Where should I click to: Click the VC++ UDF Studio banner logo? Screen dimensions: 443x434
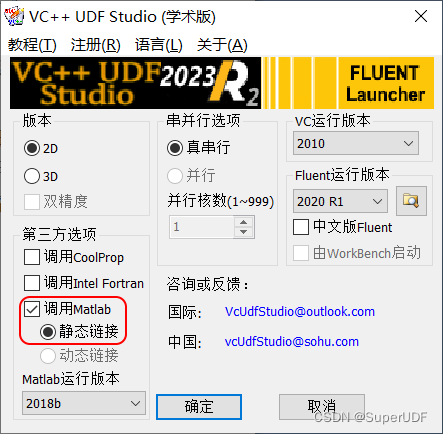[135, 83]
